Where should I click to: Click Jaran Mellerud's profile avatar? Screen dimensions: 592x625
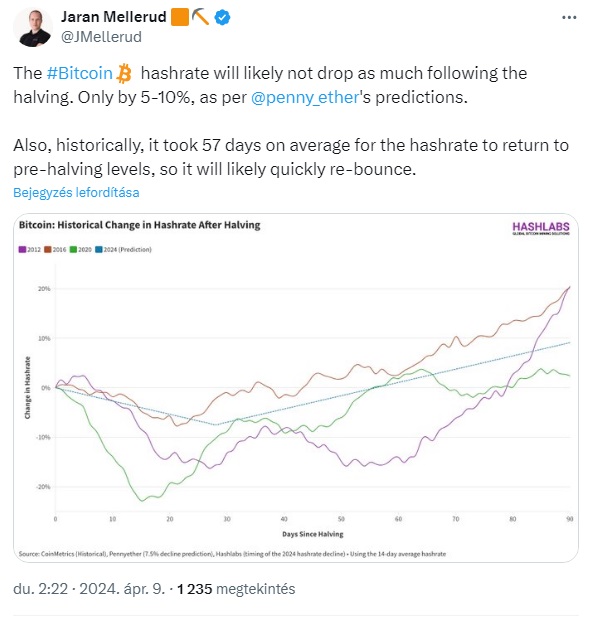pyautogui.click(x=33, y=27)
